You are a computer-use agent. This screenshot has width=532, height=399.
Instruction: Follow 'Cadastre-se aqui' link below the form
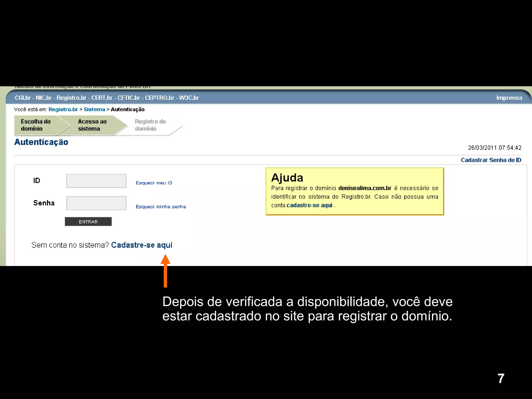142,245
